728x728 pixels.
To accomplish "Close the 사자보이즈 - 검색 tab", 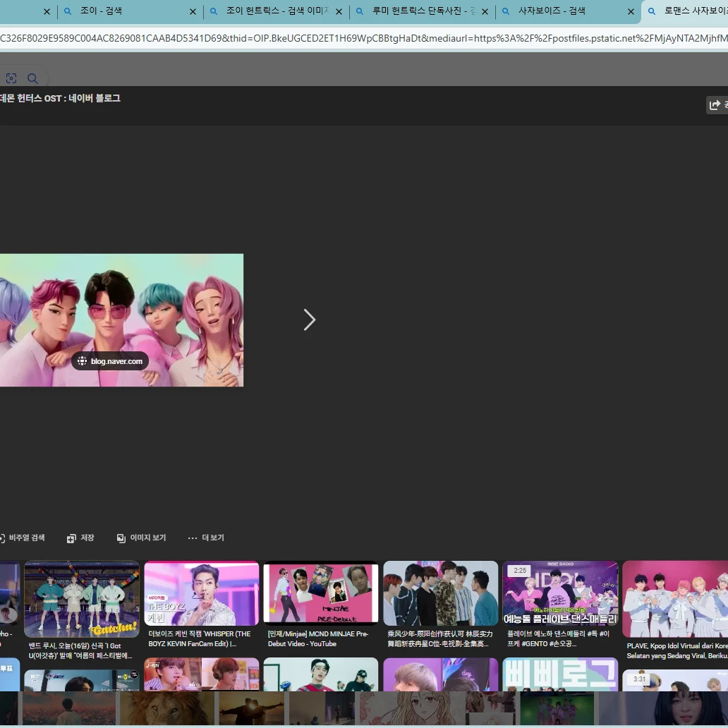I will click(631, 11).
